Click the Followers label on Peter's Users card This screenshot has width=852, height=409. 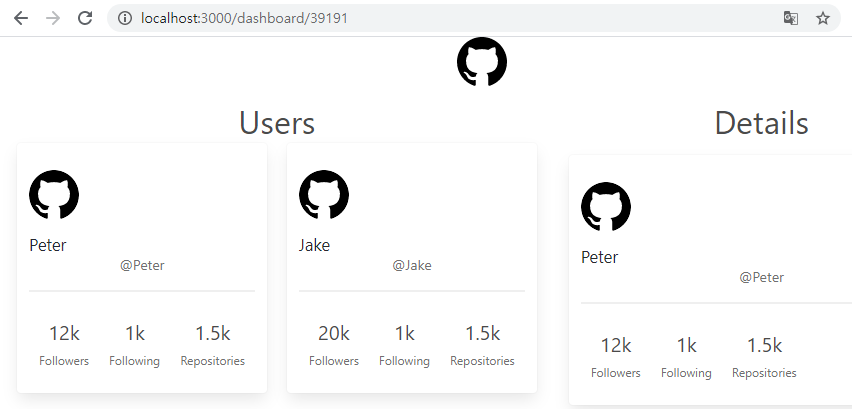pos(64,361)
